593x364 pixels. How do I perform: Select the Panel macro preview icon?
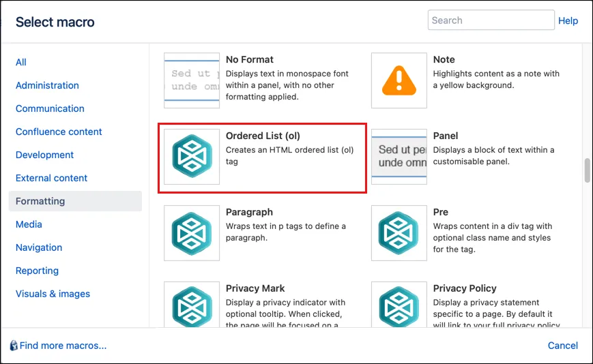[399, 157]
